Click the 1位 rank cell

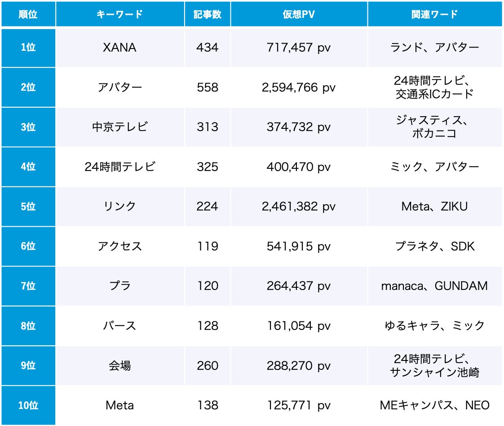28,47
